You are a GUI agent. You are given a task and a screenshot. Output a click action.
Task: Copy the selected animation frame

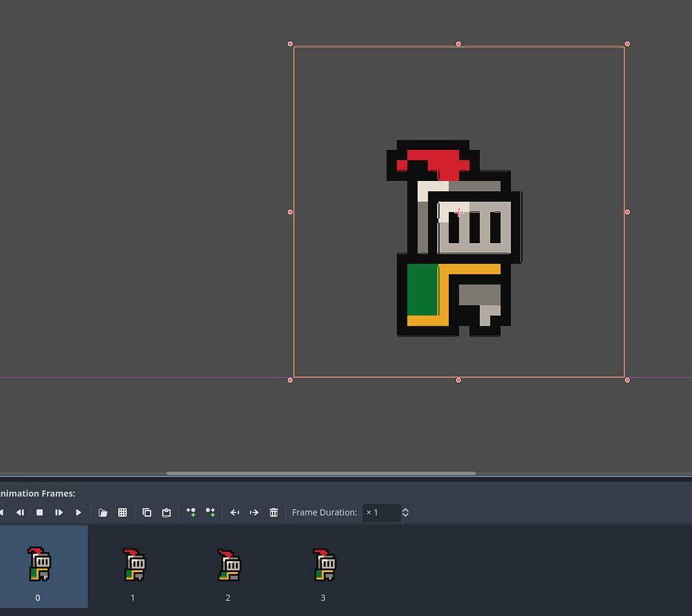click(x=147, y=513)
